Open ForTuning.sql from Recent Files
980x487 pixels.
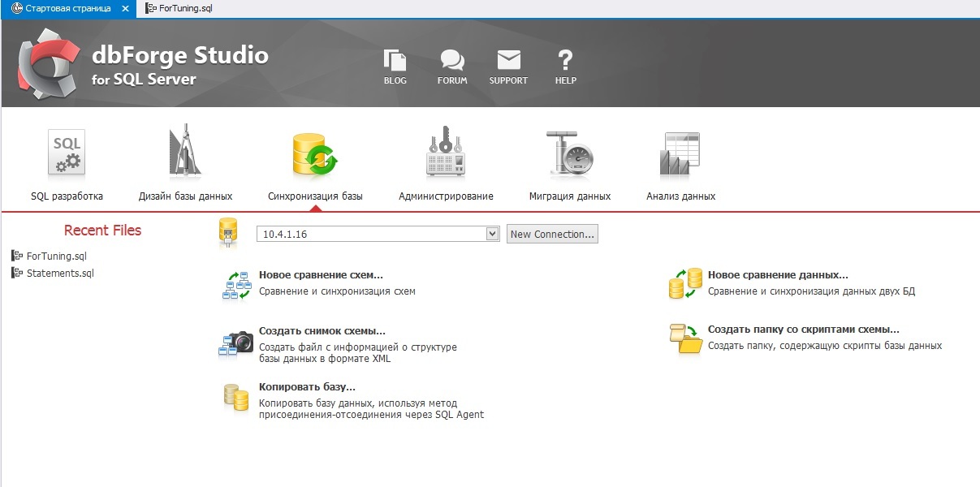[x=57, y=256]
